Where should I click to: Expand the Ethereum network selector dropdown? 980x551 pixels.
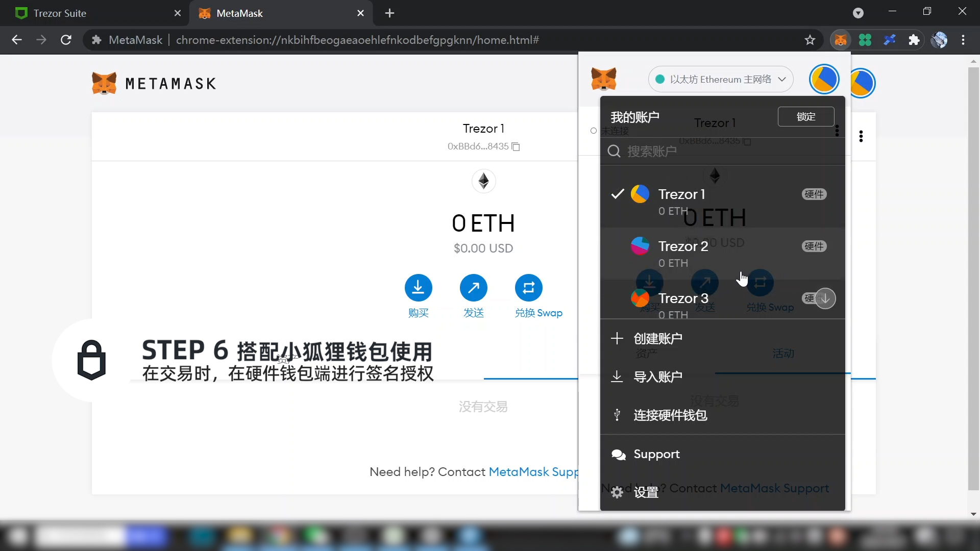coord(721,79)
